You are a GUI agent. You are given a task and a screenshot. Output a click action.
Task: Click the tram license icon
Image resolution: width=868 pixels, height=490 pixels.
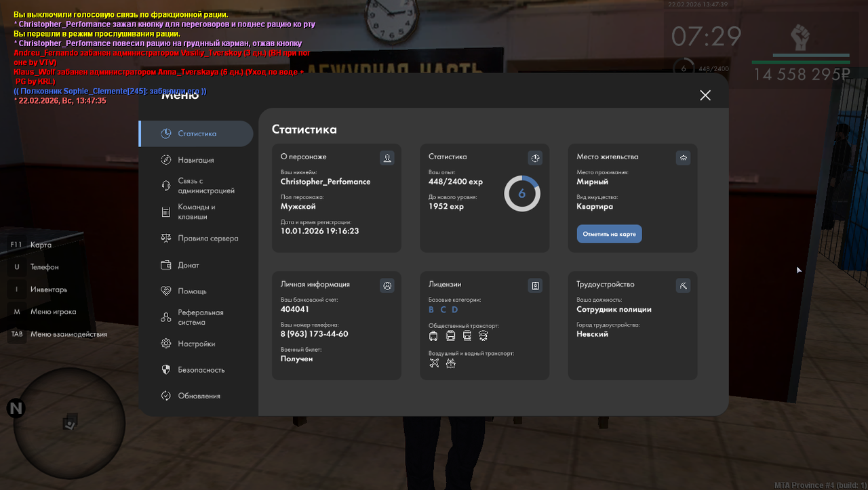coord(450,335)
